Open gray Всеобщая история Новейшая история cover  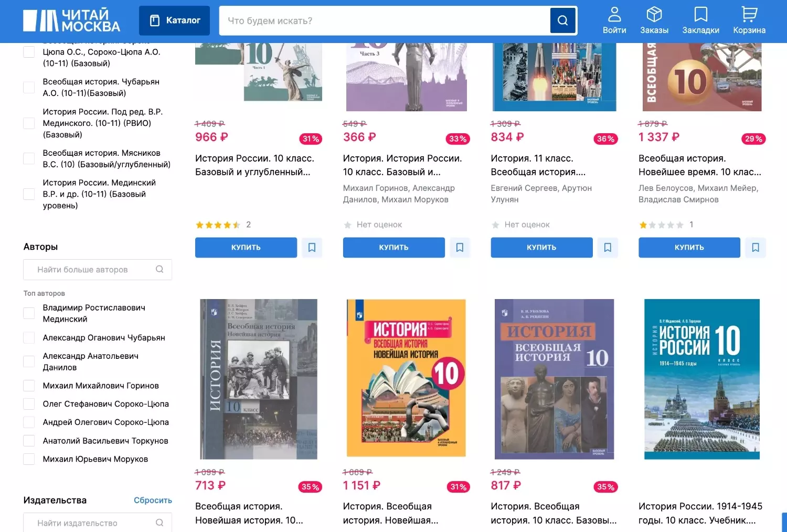point(259,379)
